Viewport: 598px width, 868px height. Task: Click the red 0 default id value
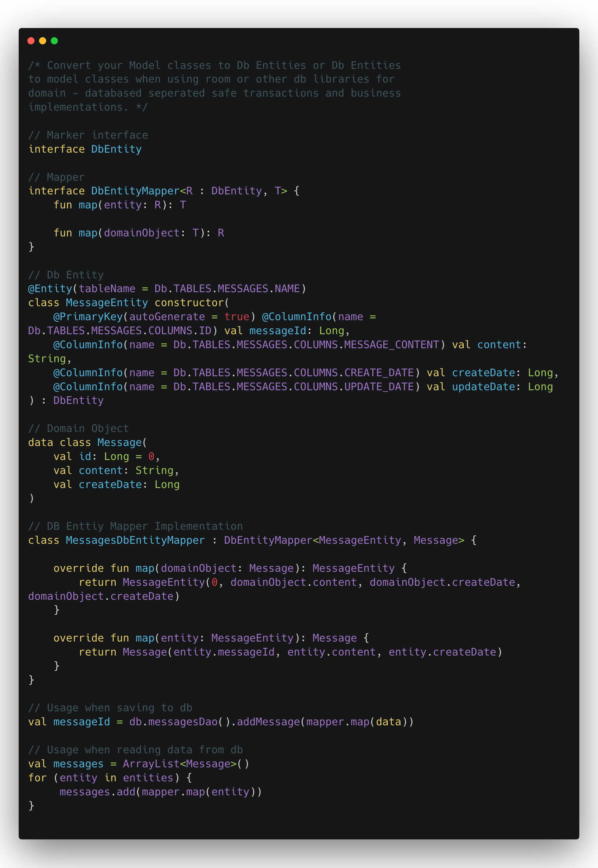(151, 456)
